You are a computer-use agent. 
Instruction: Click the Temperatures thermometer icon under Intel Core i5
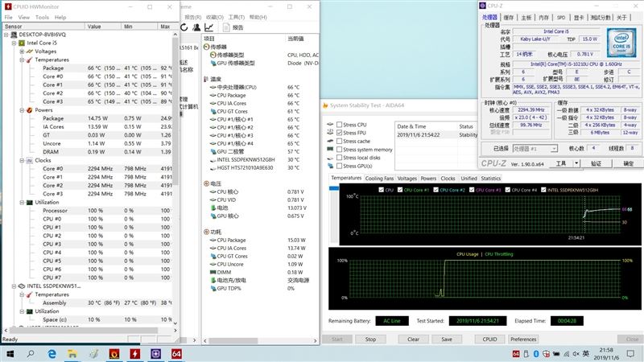click(x=30, y=60)
